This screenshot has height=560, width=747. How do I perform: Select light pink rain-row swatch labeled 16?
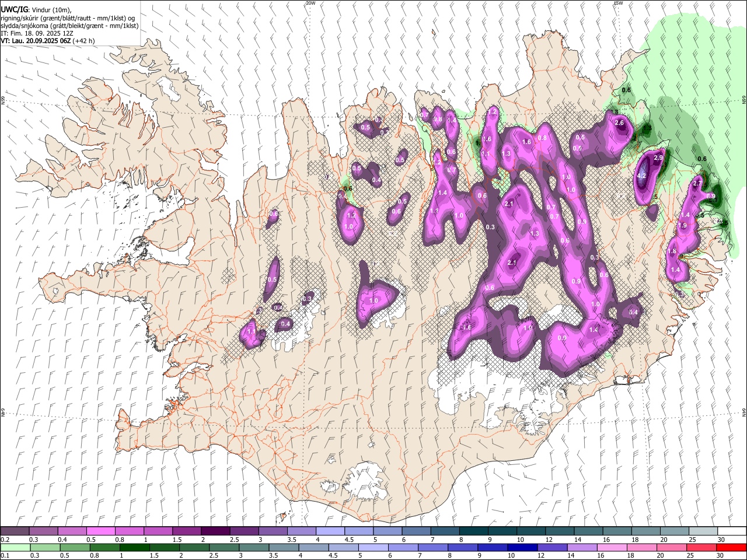[x=612, y=547]
